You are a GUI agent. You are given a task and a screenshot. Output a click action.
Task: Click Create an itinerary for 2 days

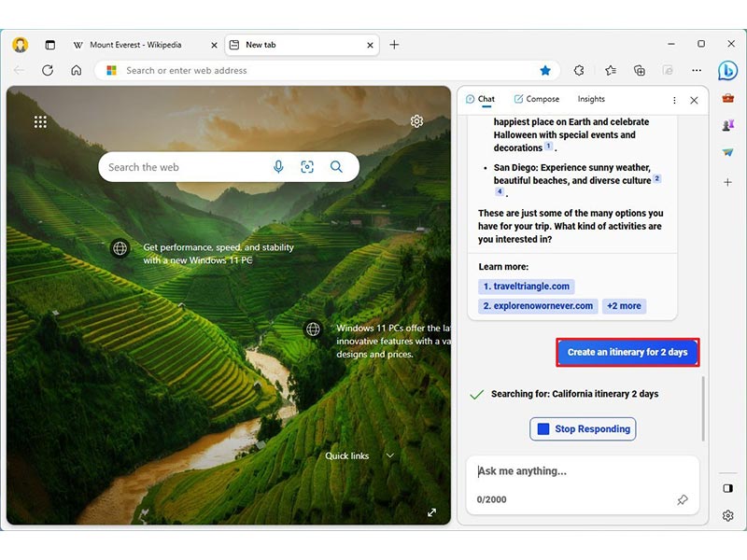(627, 353)
